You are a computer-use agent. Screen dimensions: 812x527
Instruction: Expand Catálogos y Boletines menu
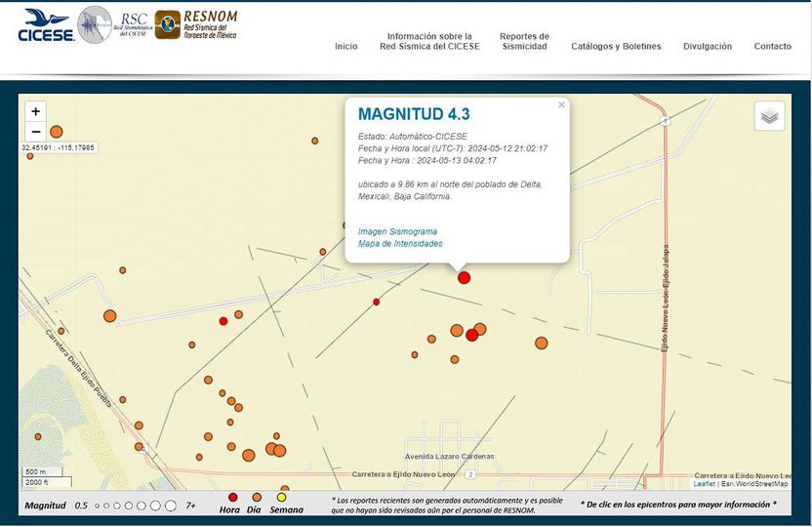tap(616, 46)
